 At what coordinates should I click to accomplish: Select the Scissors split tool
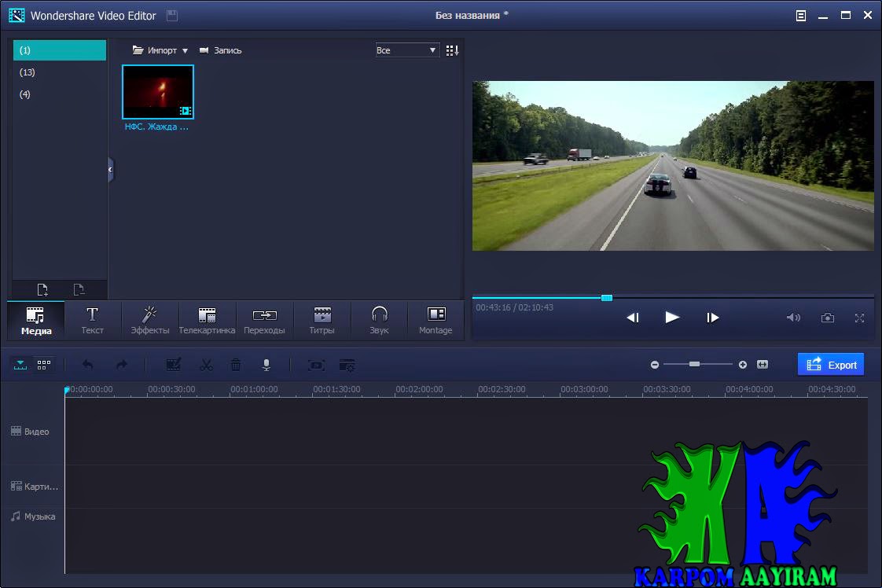pyautogui.click(x=205, y=364)
